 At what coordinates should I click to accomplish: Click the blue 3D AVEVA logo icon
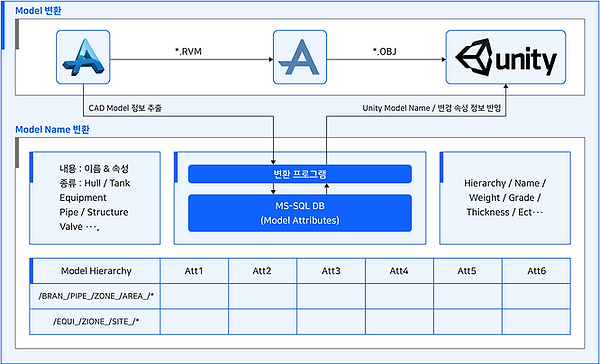(x=83, y=57)
